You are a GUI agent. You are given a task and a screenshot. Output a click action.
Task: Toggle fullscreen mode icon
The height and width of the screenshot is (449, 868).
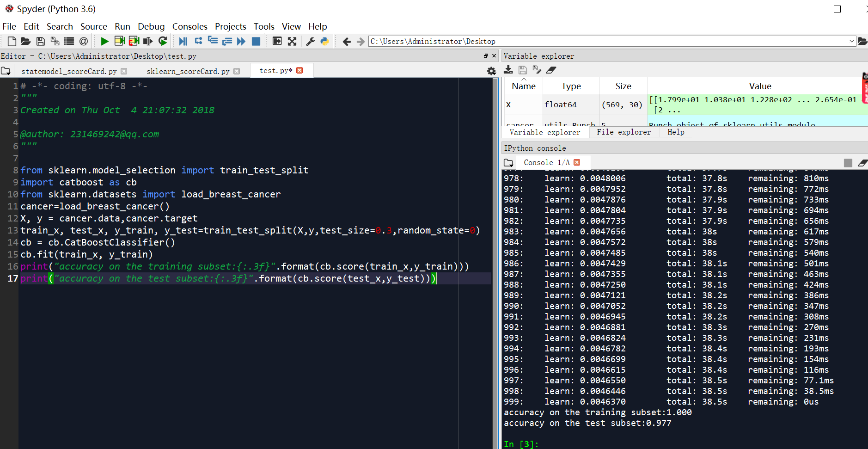[292, 42]
